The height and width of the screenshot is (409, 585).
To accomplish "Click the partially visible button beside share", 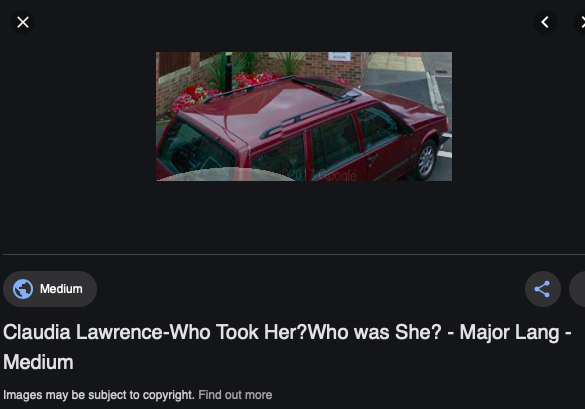I will tap(577, 289).
